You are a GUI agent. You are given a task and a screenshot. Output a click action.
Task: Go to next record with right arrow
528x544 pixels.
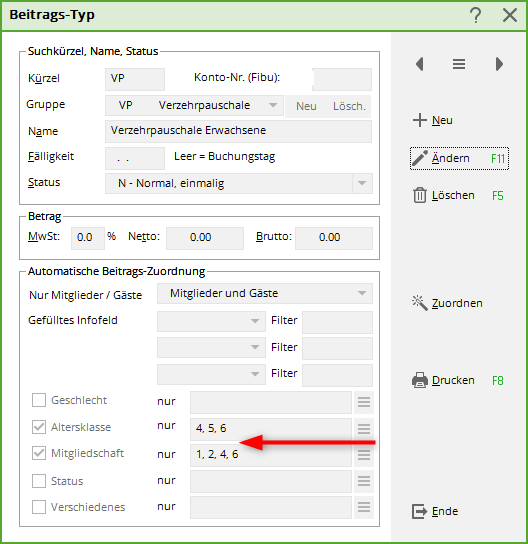point(499,64)
